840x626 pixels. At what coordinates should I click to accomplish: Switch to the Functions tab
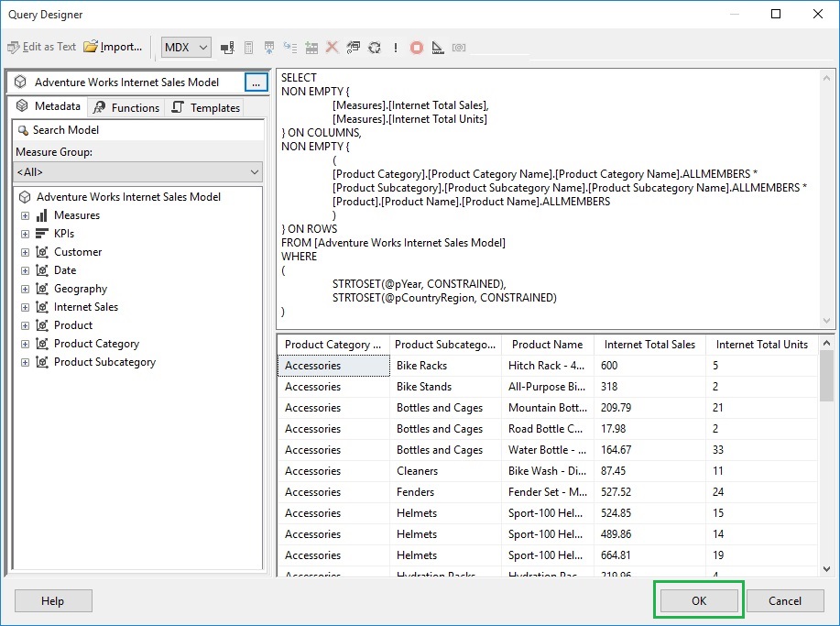126,108
